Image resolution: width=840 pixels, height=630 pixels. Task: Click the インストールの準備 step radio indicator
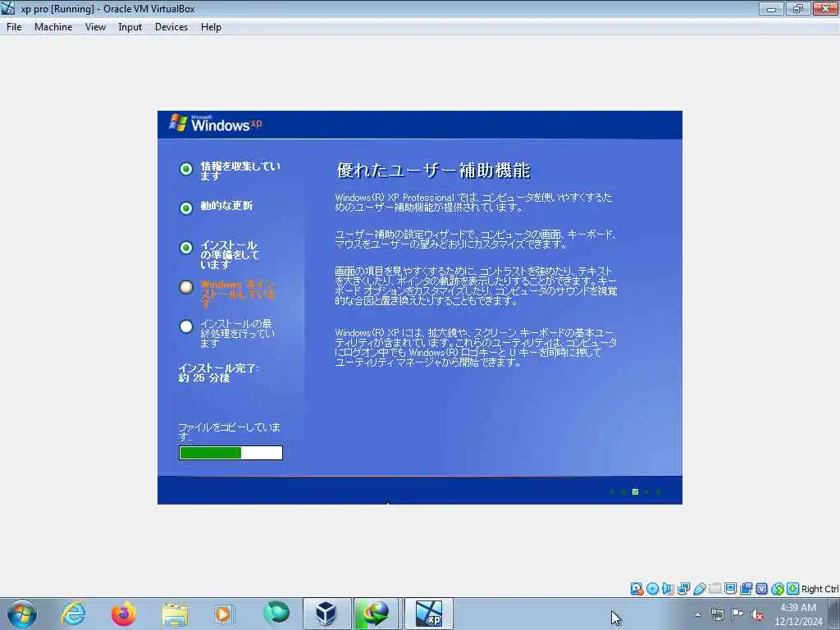186,248
